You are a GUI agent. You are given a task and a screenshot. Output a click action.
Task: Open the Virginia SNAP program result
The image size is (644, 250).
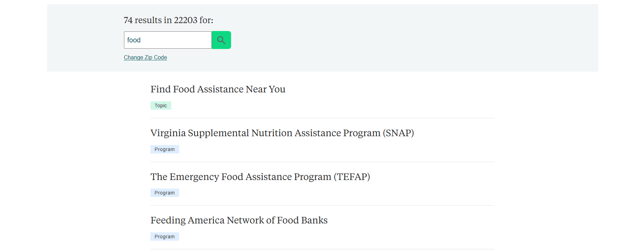(282, 133)
